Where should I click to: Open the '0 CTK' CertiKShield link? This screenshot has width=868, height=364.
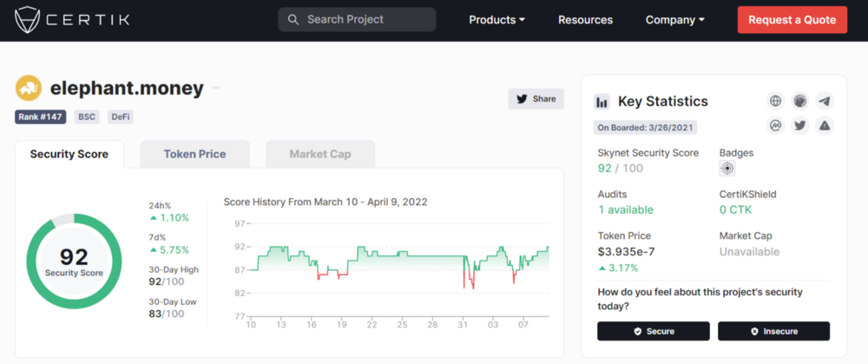[x=736, y=210]
